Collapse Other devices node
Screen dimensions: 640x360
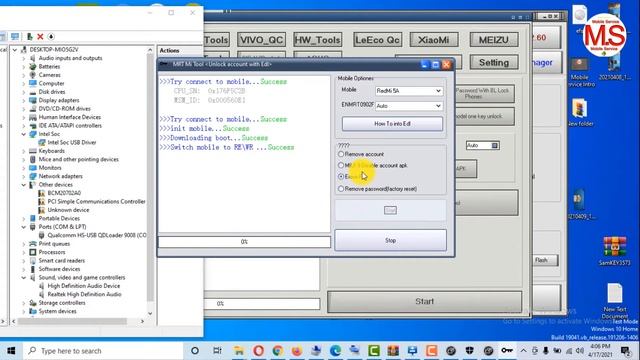tap(24, 184)
